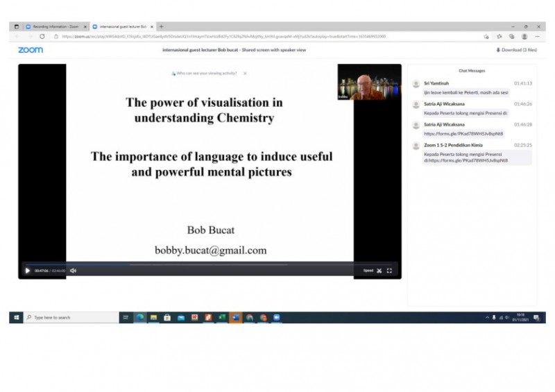The width and height of the screenshot is (555, 392).
Task: Enter fullscreen video mode
Action: coord(389,271)
